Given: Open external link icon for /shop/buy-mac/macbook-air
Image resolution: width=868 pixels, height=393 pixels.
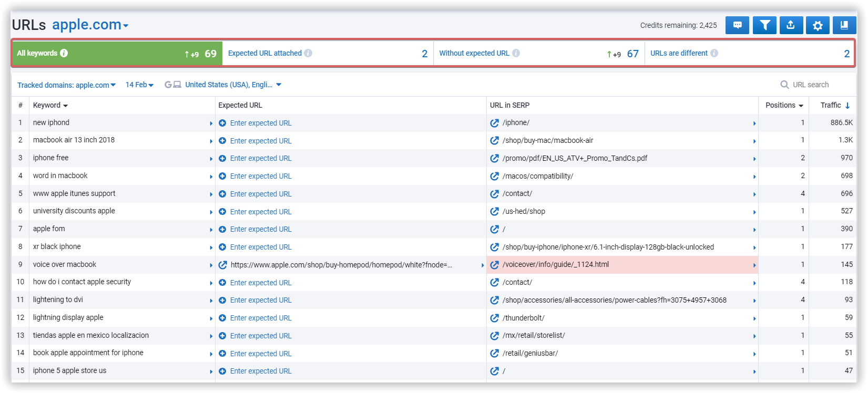Looking at the screenshot, I should [x=494, y=140].
